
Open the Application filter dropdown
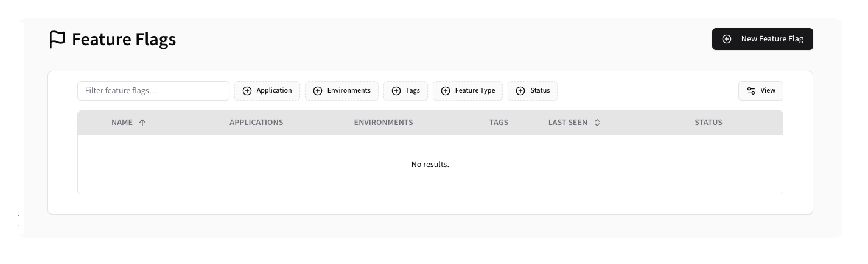point(267,91)
